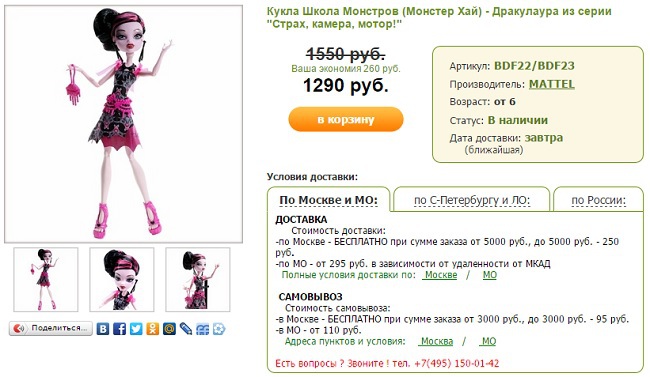This screenshot has height=377, width=650.
Task: Click the LiveJournal pencil share icon
Action: pos(186,329)
